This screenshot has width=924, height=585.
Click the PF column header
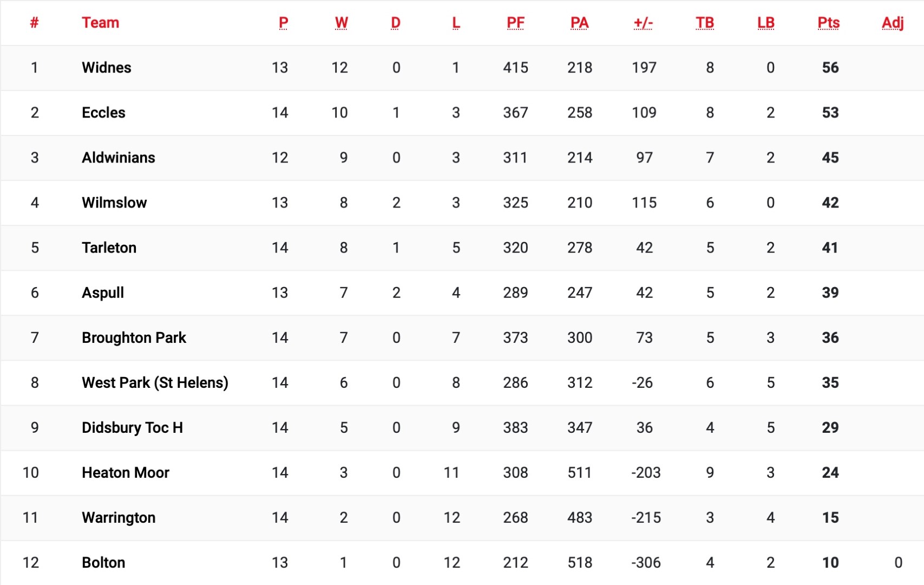tap(515, 23)
